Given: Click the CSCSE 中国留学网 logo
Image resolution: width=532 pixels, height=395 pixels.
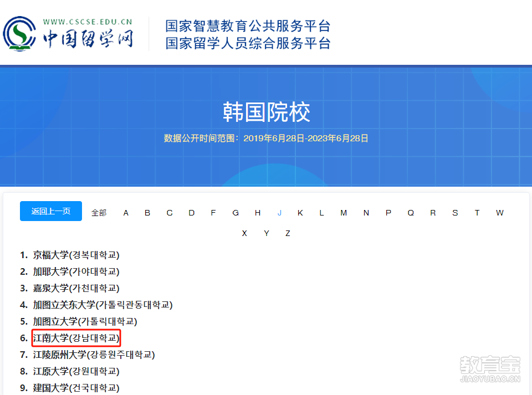Looking at the screenshot, I should [x=68, y=34].
